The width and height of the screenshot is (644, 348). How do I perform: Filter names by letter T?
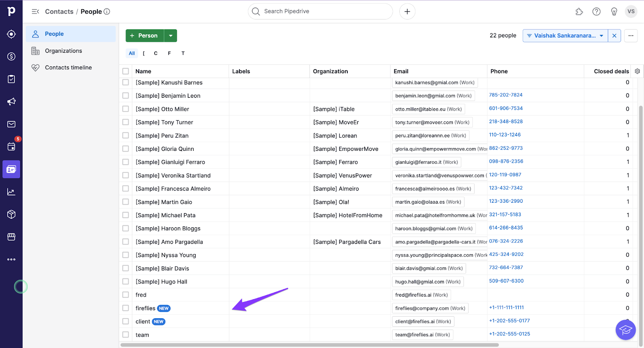point(183,53)
